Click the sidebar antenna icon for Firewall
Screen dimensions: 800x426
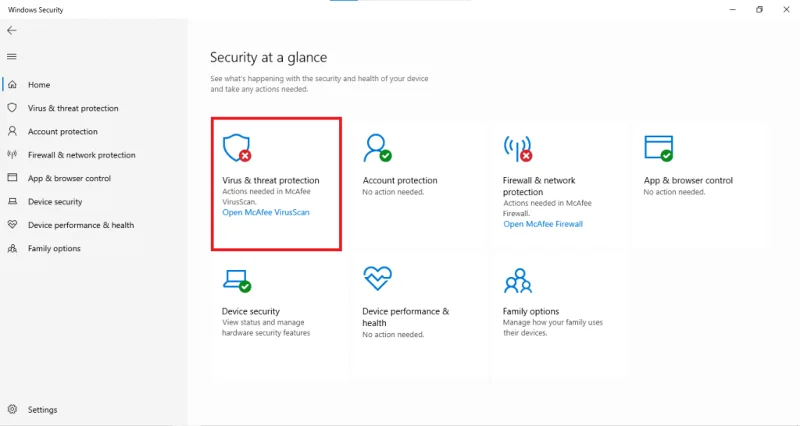point(12,155)
